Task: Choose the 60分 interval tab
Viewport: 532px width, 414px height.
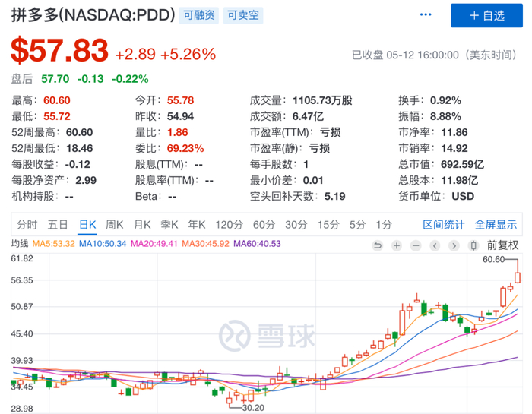Action: [x=264, y=224]
